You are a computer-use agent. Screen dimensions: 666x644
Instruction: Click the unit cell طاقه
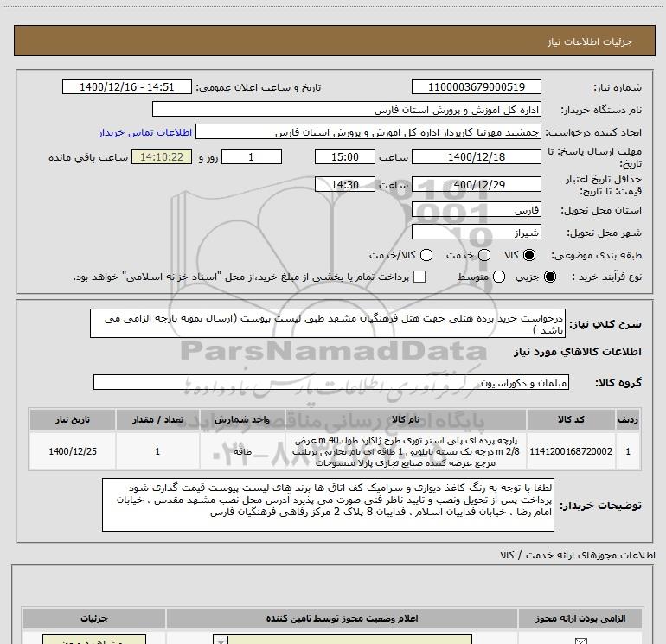pos(242,451)
